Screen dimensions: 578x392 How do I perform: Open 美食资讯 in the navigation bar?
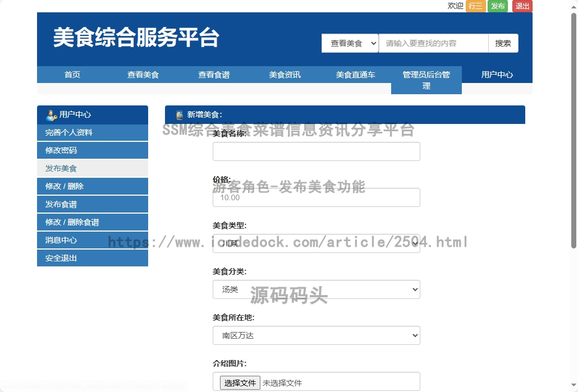pyautogui.click(x=285, y=75)
